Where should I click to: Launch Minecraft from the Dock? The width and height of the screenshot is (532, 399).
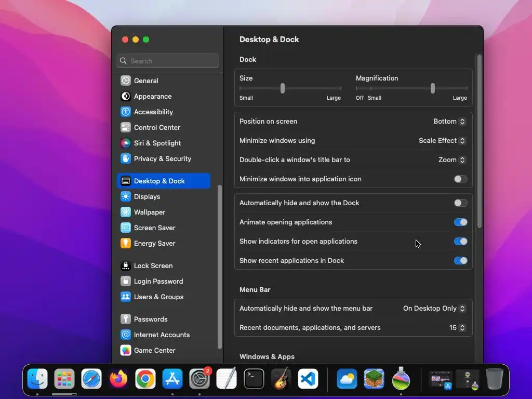pyautogui.click(x=374, y=379)
